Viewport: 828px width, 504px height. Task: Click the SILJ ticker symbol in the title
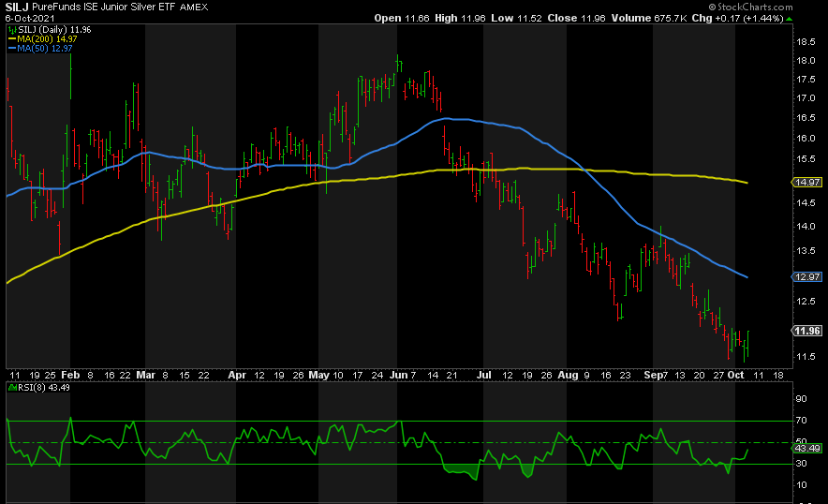coord(17,7)
